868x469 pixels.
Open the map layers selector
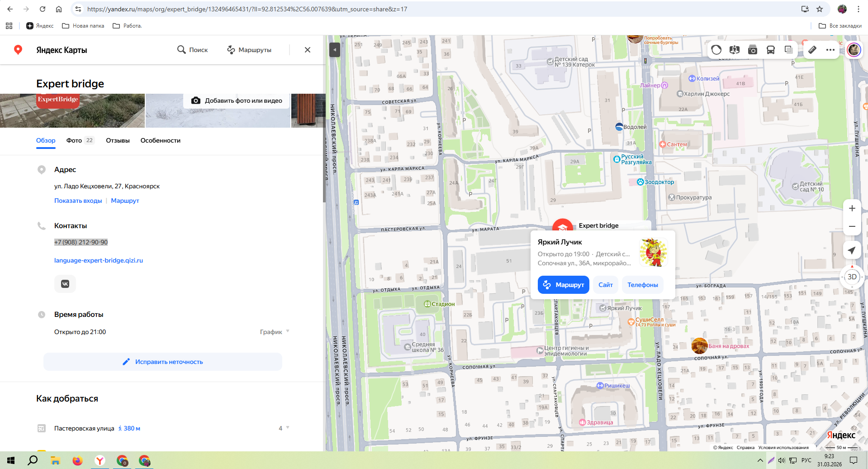(x=789, y=50)
